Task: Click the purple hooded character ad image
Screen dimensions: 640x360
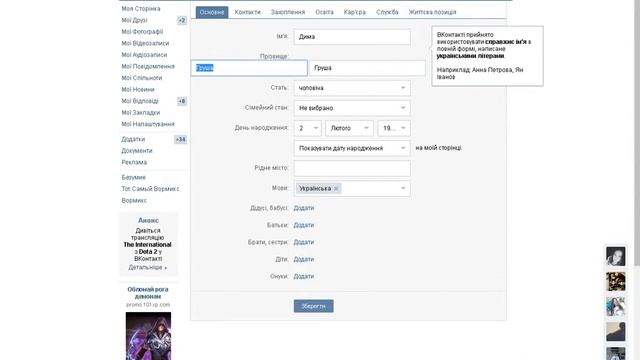Action: pos(148,336)
